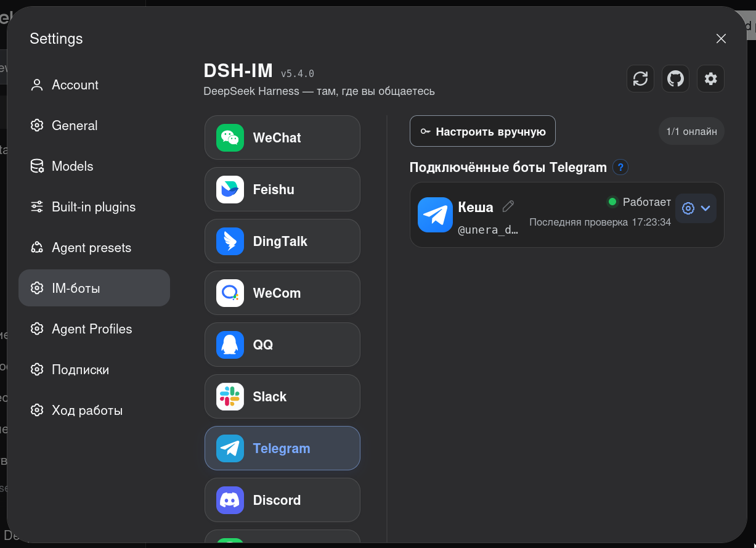Select the Slack logo
The height and width of the screenshot is (548, 756).
230,396
